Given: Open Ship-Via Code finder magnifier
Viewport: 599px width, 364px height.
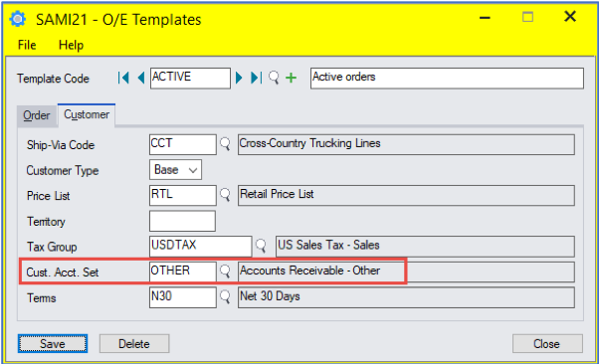Looking at the screenshot, I should [x=225, y=144].
